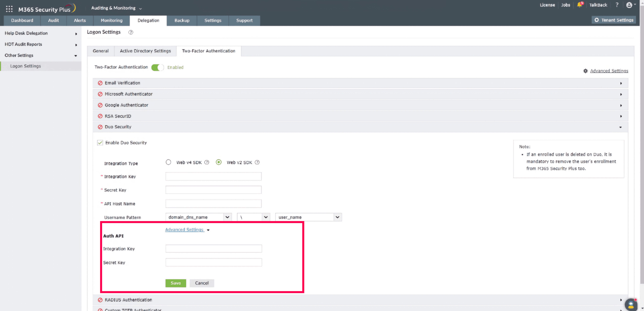Open the Audit main tab

(53, 20)
